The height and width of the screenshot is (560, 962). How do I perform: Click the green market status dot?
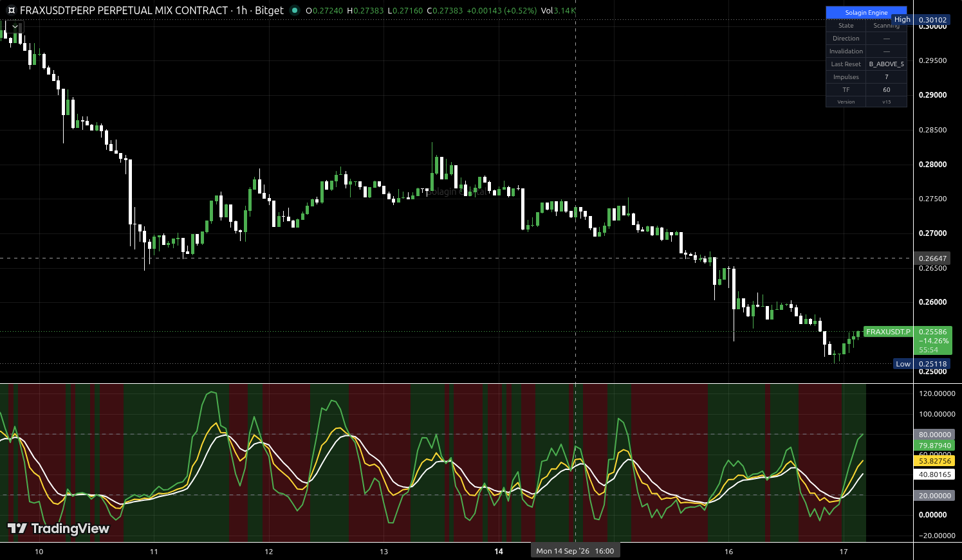295,10
